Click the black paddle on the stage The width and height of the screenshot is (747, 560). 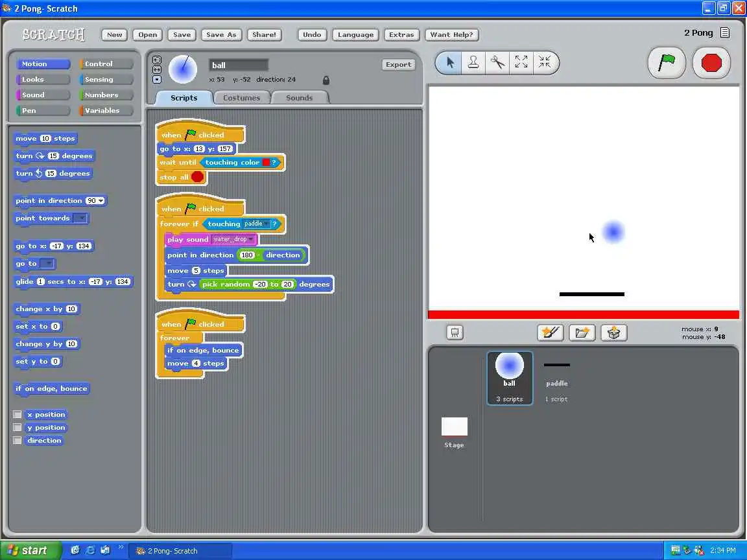(x=591, y=294)
